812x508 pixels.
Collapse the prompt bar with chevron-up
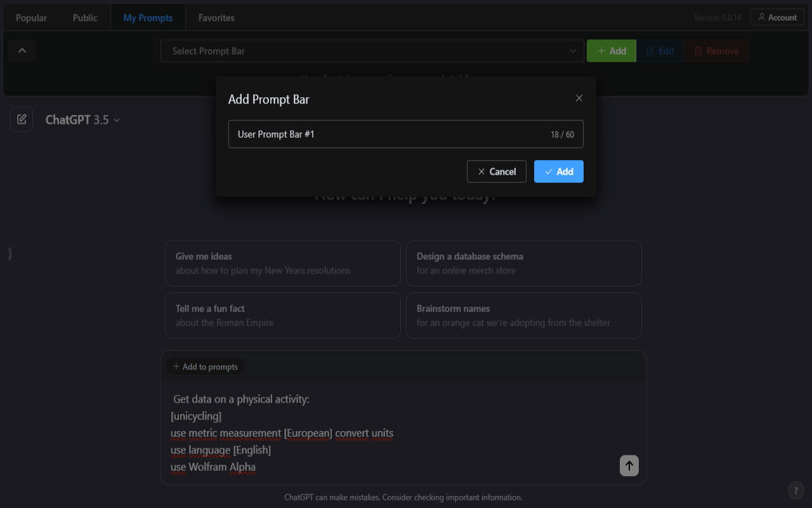[x=22, y=51]
